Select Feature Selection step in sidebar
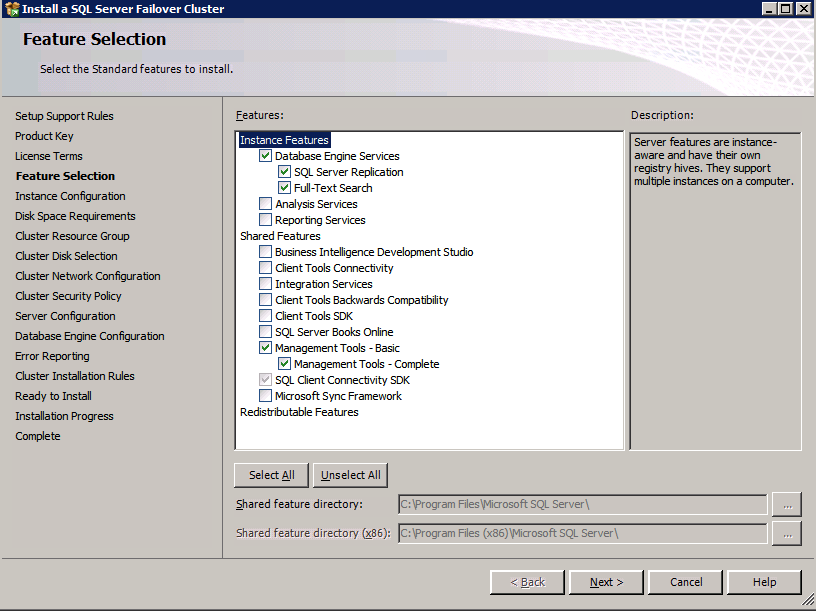Viewport: 816px width, 611px height. (x=65, y=176)
